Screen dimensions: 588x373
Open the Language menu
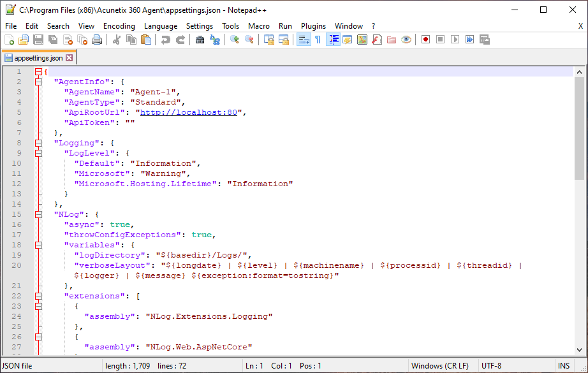(x=161, y=26)
